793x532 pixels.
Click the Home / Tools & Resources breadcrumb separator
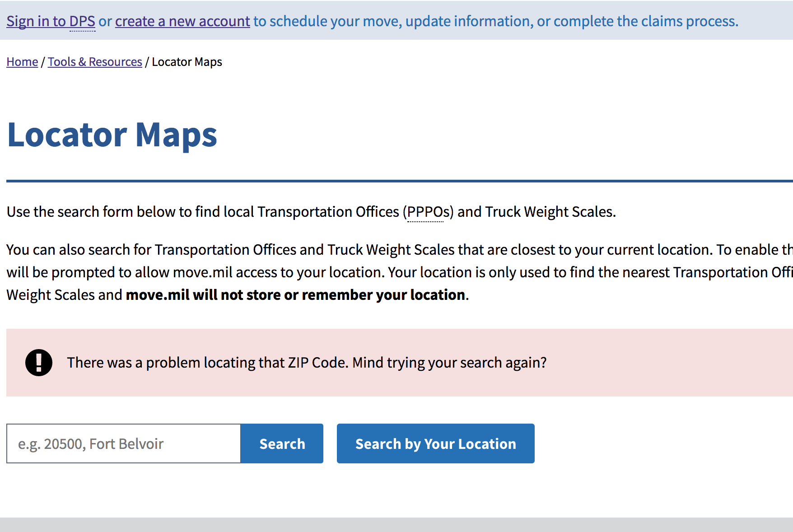tap(43, 61)
